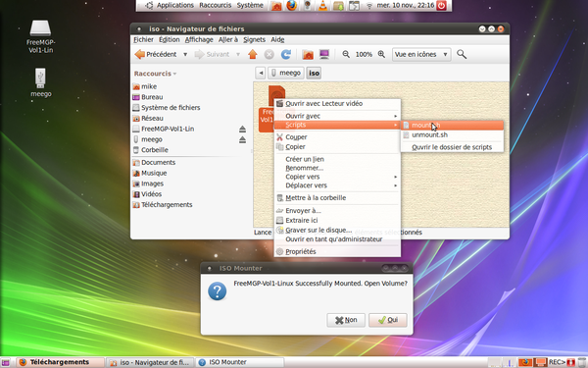This screenshot has width=588, height=368.
Task: Open the home folder toolbar icon
Action: (308, 54)
